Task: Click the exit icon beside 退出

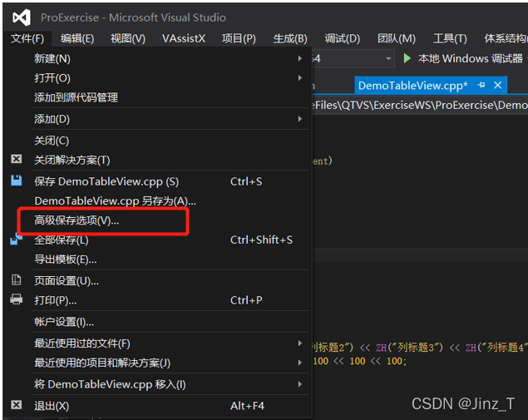Action: [16, 404]
